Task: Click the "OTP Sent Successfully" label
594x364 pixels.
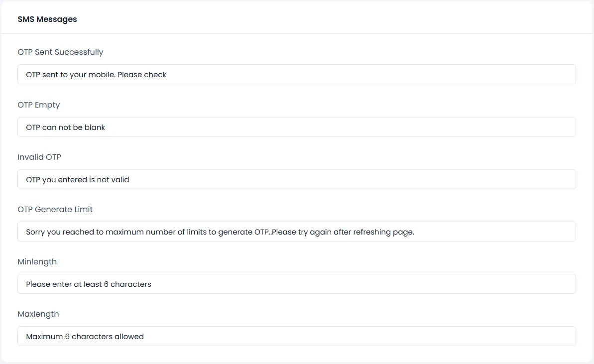Action: [x=60, y=52]
